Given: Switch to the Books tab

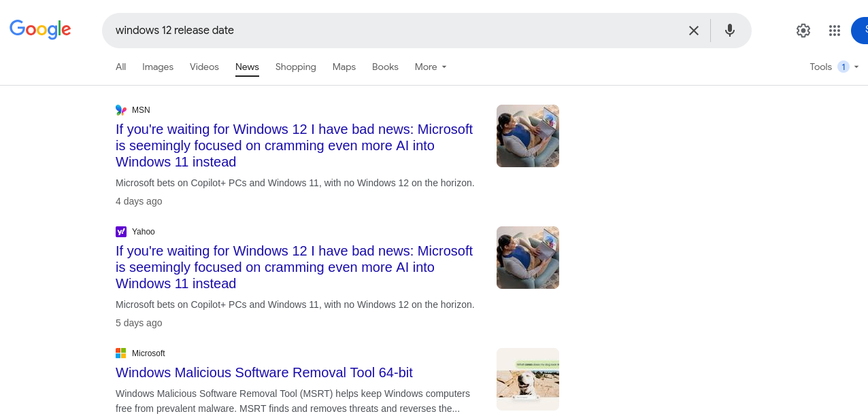Looking at the screenshot, I should click(x=385, y=67).
